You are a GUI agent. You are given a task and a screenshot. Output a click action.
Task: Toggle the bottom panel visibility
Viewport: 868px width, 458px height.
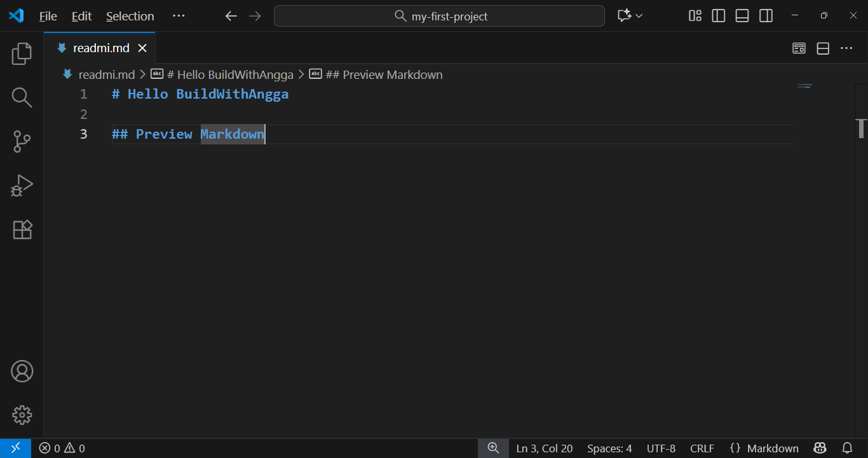pos(742,16)
